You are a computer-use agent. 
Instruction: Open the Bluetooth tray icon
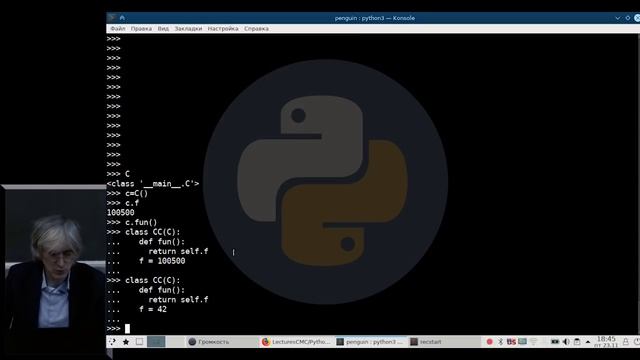[500, 342]
